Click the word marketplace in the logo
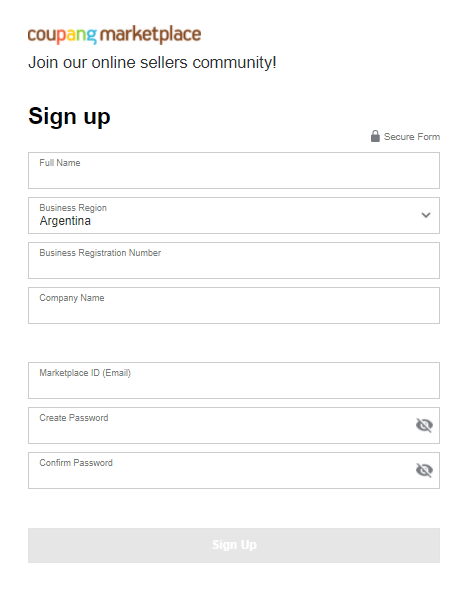467x613 pixels. click(150, 34)
